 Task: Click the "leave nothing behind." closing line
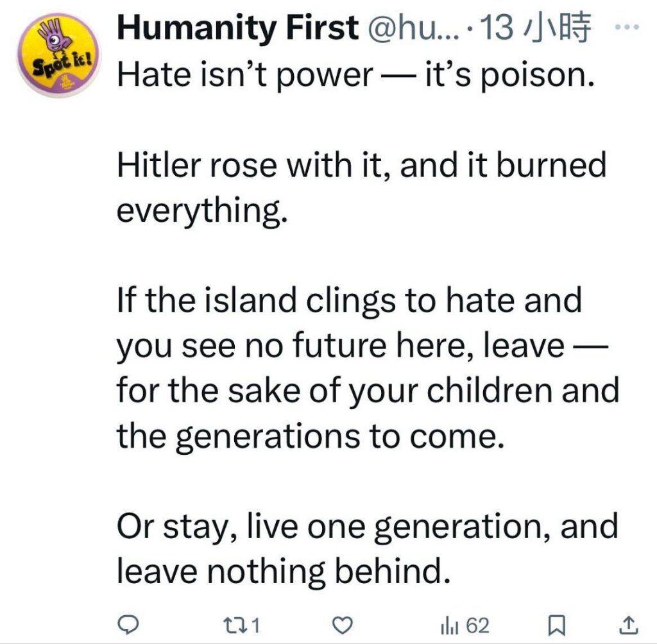click(284, 572)
